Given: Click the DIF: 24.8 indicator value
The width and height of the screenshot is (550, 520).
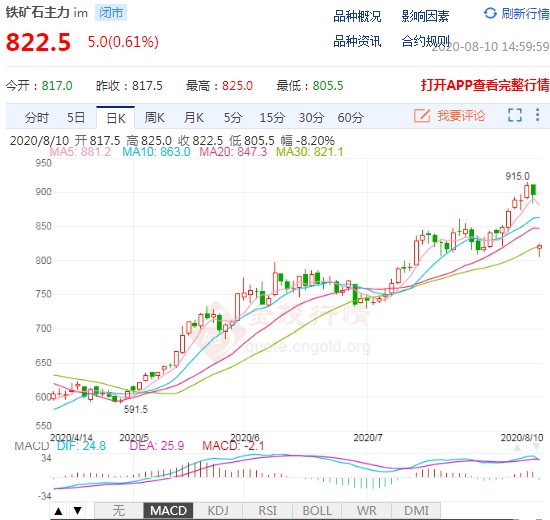Looking at the screenshot, I should tap(81, 446).
